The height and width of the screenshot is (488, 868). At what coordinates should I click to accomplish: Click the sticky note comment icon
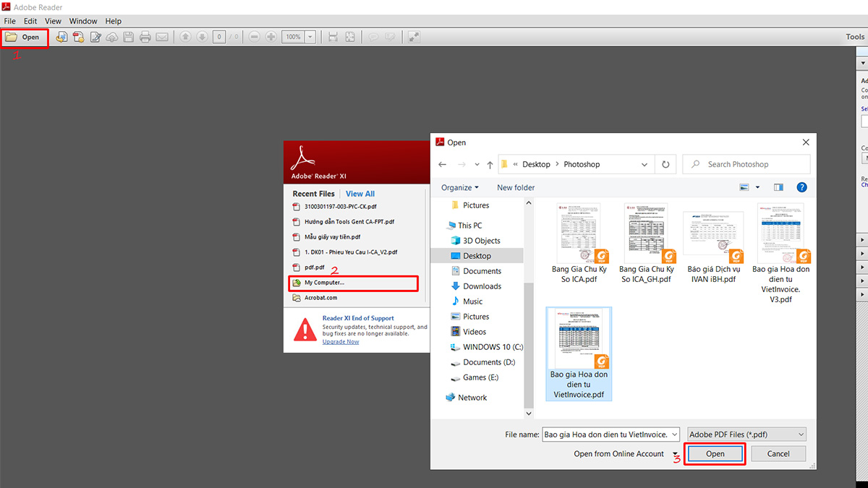tap(374, 37)
